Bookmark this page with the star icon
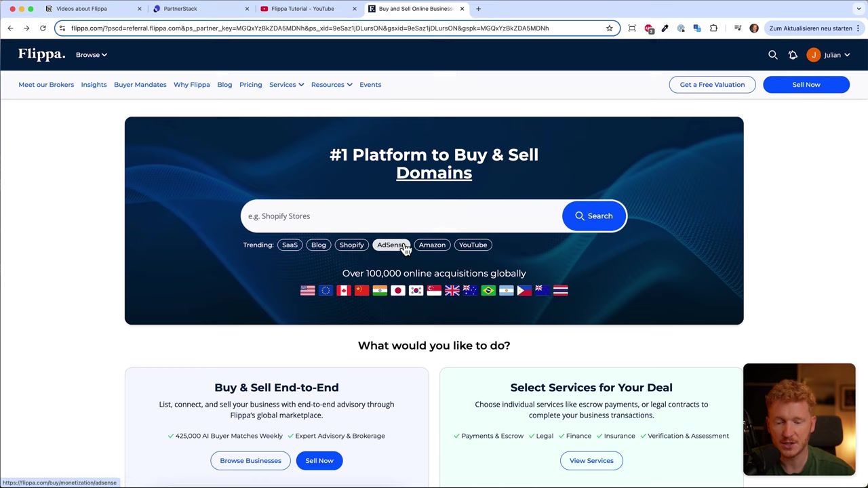This screenshot has height=488, width=868. click(609, 28)
